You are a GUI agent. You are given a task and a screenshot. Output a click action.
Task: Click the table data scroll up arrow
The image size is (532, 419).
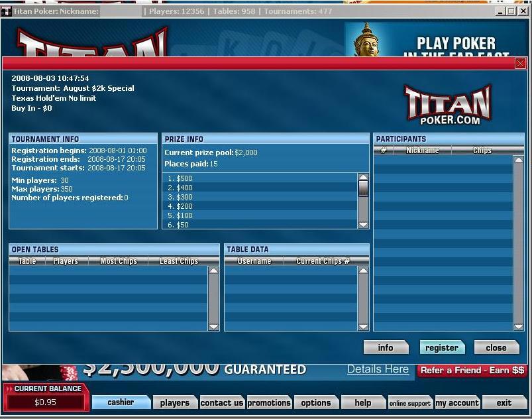[x=363, y=270]
